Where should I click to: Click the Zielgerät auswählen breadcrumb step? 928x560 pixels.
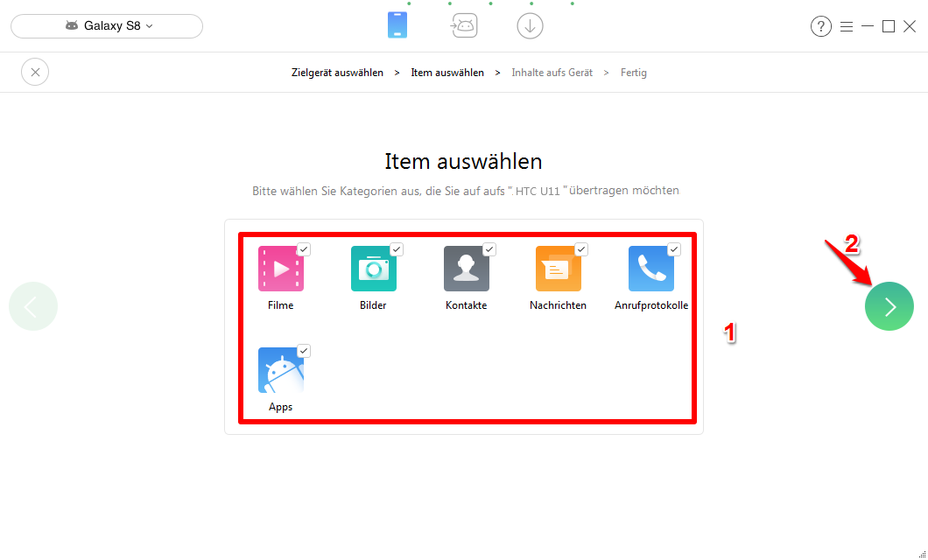tap(337, 72)
